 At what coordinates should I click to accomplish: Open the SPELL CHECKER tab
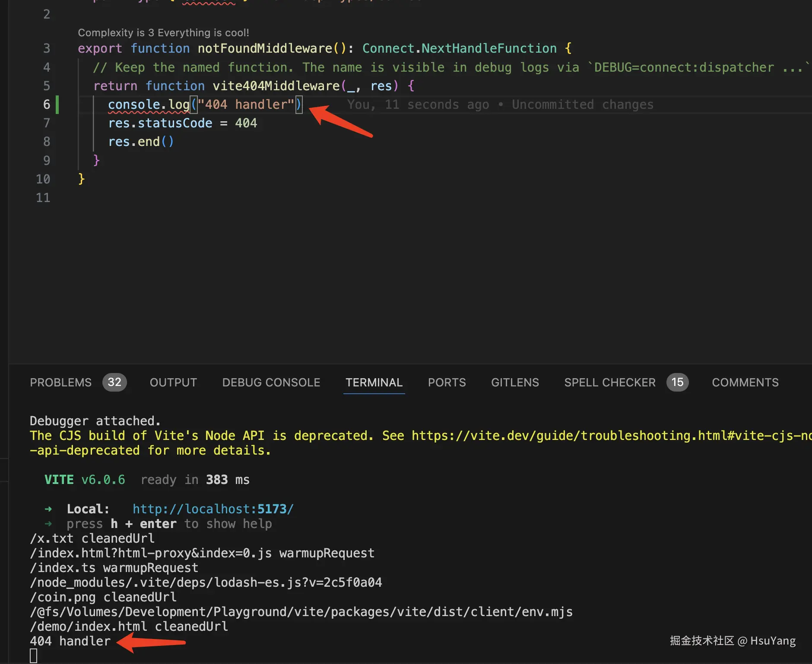(x=610, y=383)
